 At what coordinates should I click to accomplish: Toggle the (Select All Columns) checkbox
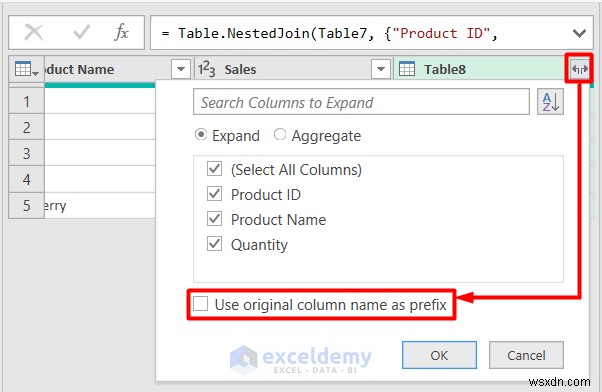click(214, 169)
